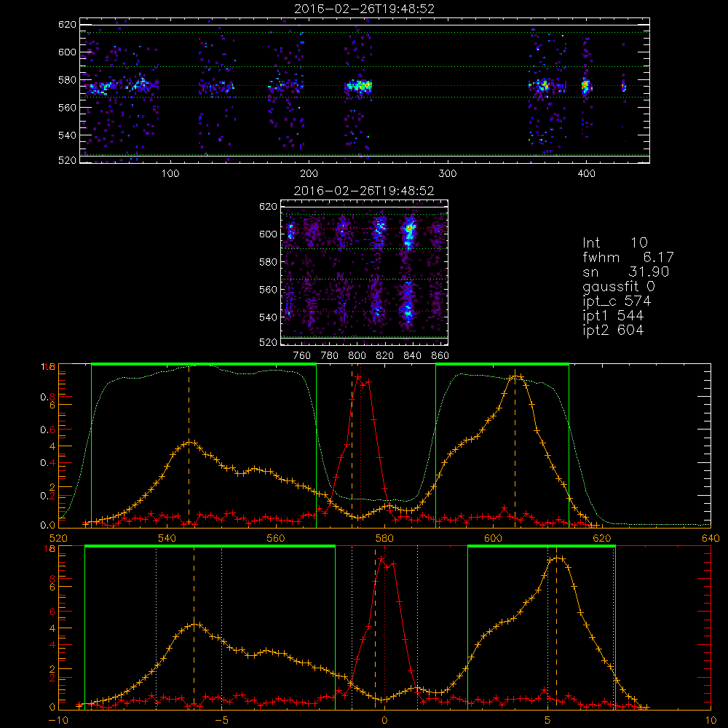Click x-axis label -10 of the bottom line plot
The height and width of the screenshot is (728, 728).
point(58,720)
